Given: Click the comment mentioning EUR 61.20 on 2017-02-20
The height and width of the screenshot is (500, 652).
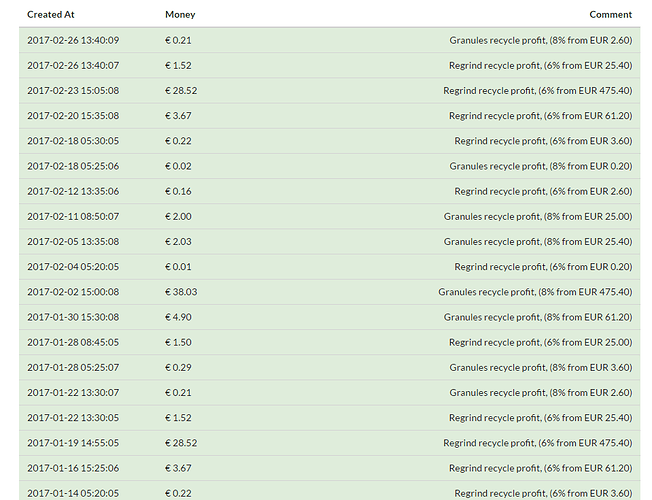Looking at the screenshot, I should click(x=541, y=116).
